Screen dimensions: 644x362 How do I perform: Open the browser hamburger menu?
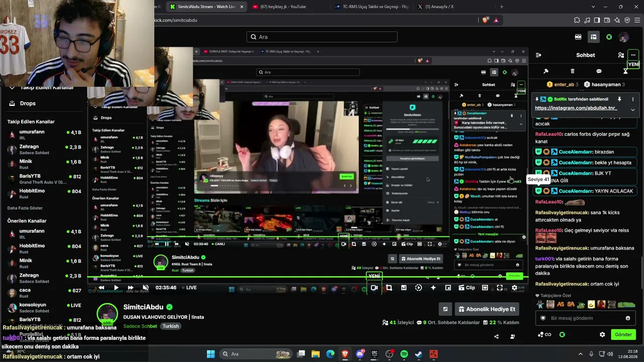(636, 20)
